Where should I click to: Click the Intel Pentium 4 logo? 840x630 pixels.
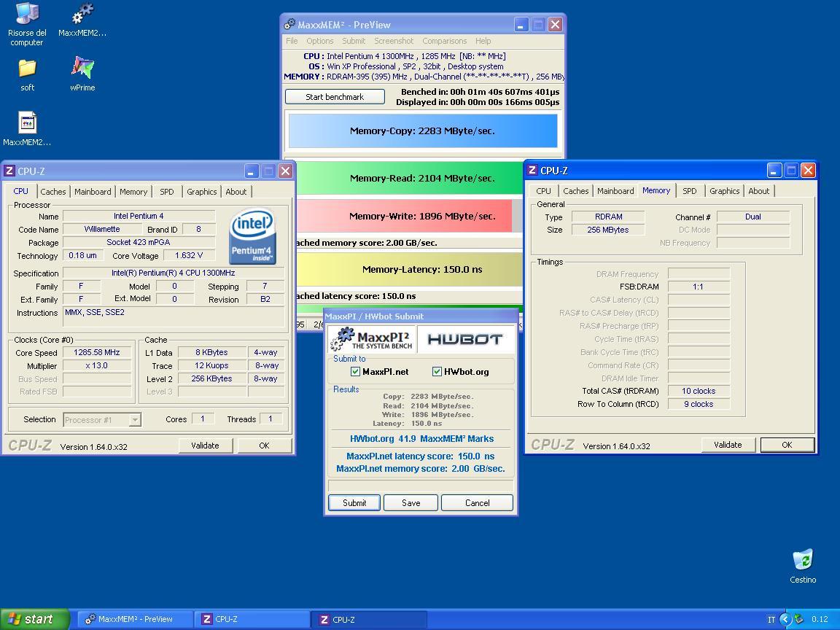pos(252,236)
